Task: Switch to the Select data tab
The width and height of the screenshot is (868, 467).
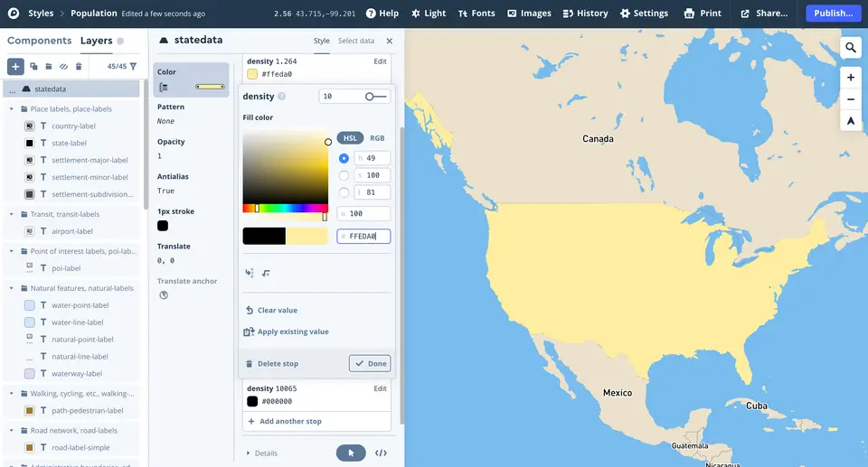Action: click(x=356, y=41)
